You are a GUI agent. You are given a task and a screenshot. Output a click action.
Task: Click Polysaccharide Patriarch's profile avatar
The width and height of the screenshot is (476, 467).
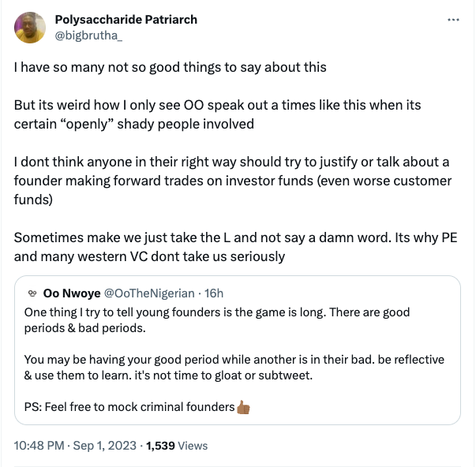(x=30, y=28)
